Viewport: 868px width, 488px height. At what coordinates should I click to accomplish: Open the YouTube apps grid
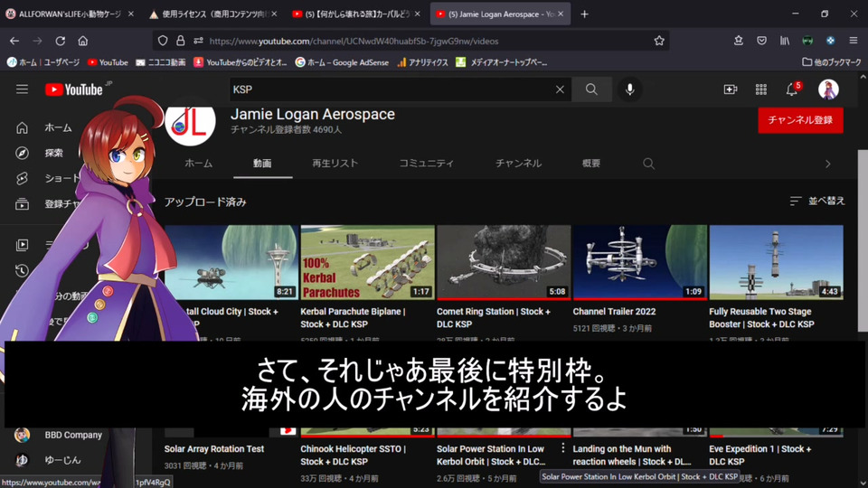click(761, 89)
